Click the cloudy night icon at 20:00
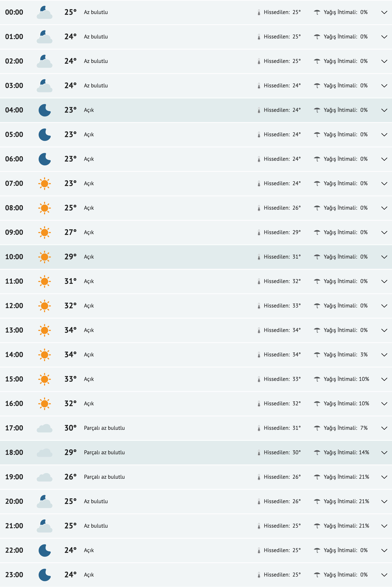 click(45, 501)
